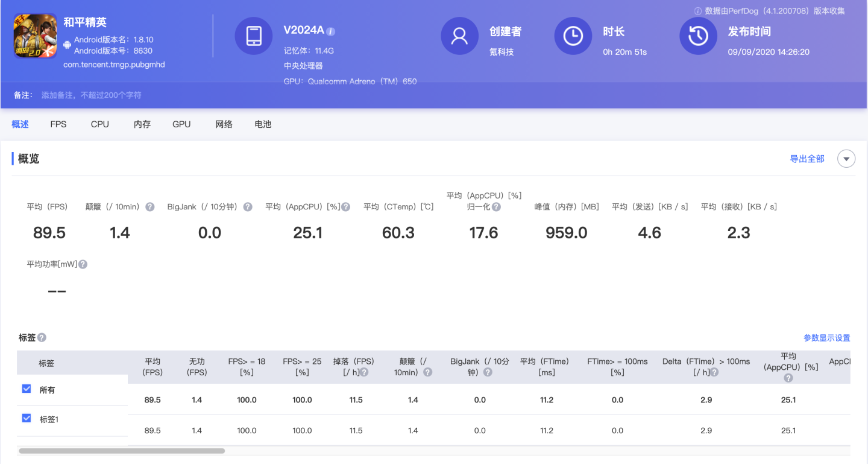The height and width of the screenshot is (464, 868).
Task: Click the 60.3 CTemp overview value
Action: click(398, 233)
